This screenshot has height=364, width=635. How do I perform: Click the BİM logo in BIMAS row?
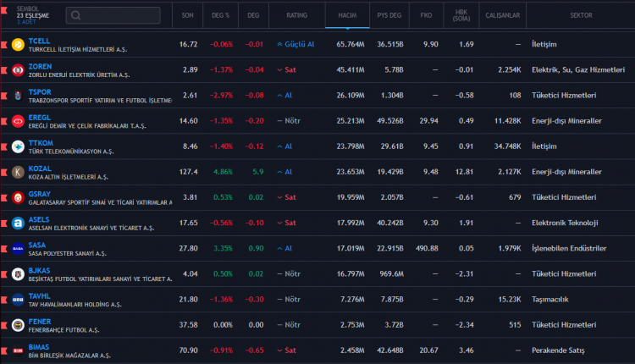click(x=18, y=350)
